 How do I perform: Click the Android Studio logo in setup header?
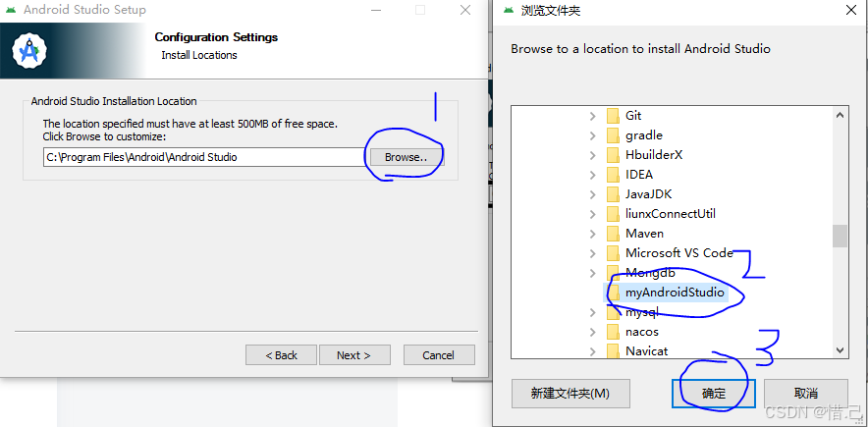pos(29,51)
